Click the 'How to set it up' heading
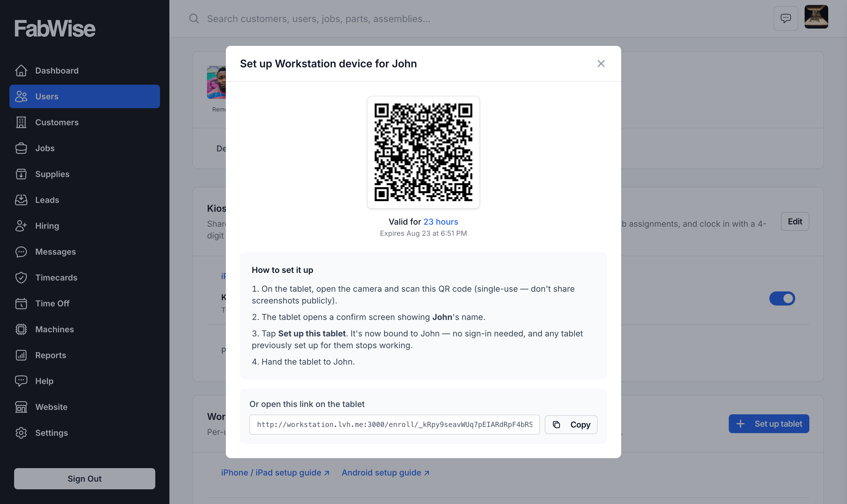847x504 pixels. [x=282, y=270]
